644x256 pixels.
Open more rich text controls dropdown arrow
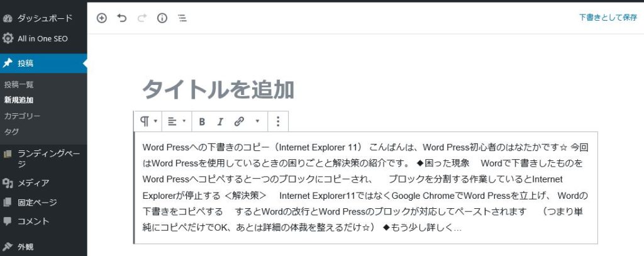(257, 121)
